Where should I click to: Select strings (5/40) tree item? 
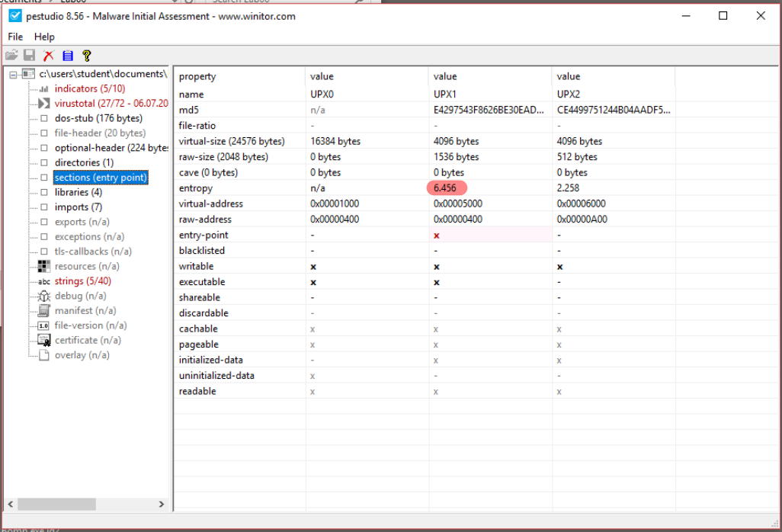(x=83, y=281)
